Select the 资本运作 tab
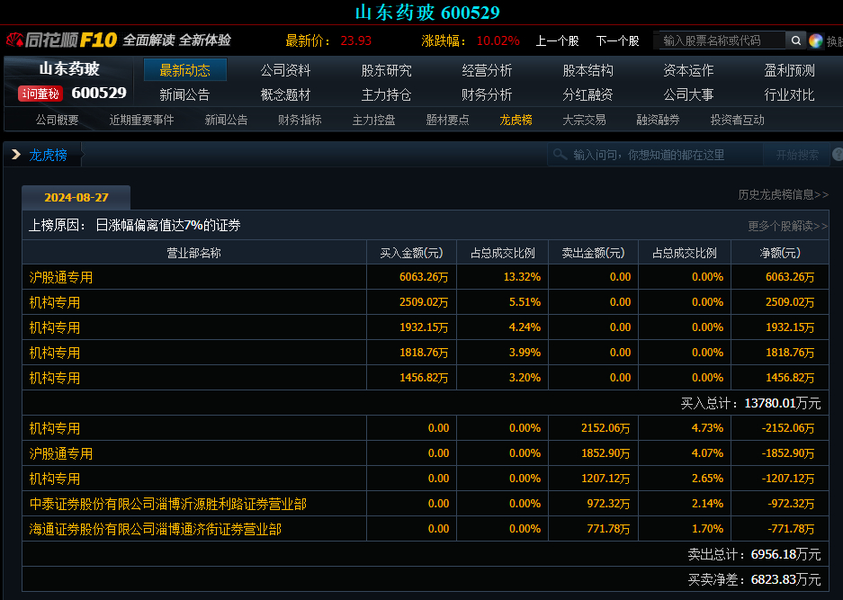 [x=688, y=70]
